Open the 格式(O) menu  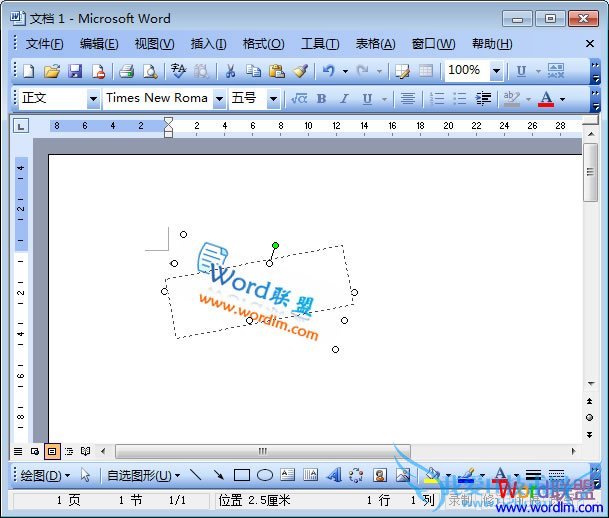pos(263,44)
